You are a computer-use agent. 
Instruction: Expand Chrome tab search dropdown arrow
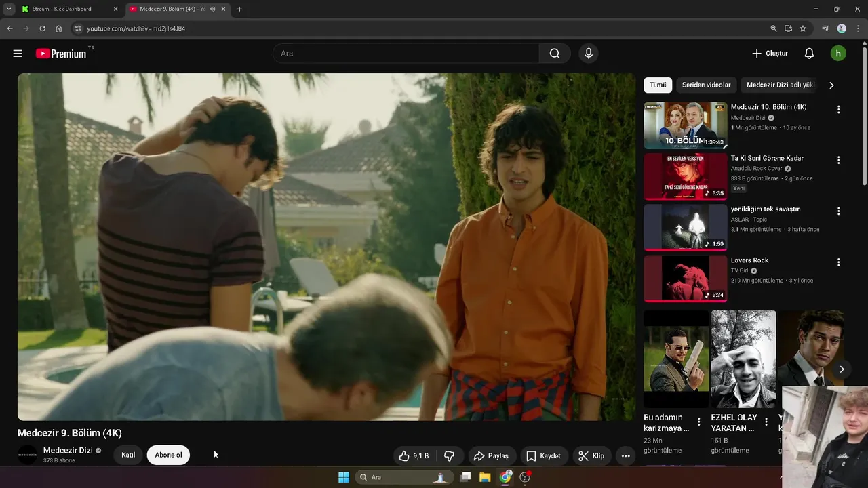[9, 9]
